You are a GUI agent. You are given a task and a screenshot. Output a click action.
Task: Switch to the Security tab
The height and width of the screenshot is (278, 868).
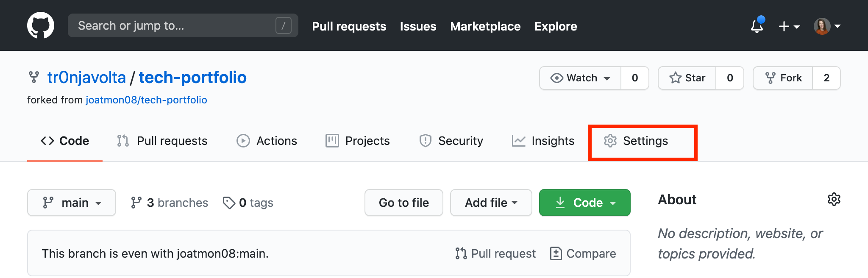tap(451, 141)
